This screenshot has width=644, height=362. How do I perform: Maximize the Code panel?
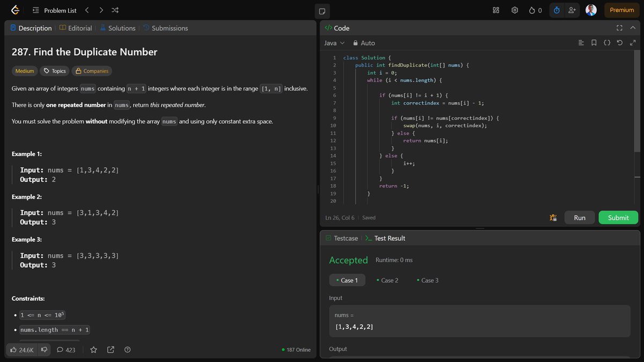[619, 28]
